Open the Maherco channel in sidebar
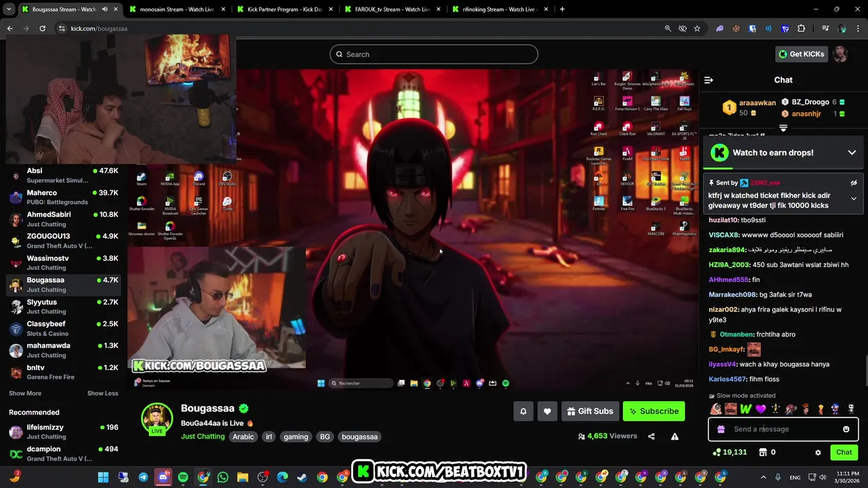Viewport: 868px width, 488px height. pyautogui.click(x=64, y=197)
